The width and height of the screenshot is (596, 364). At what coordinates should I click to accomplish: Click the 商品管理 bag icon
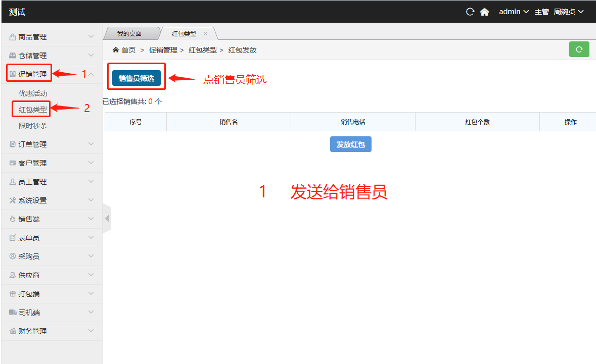(x=13, y=37)
